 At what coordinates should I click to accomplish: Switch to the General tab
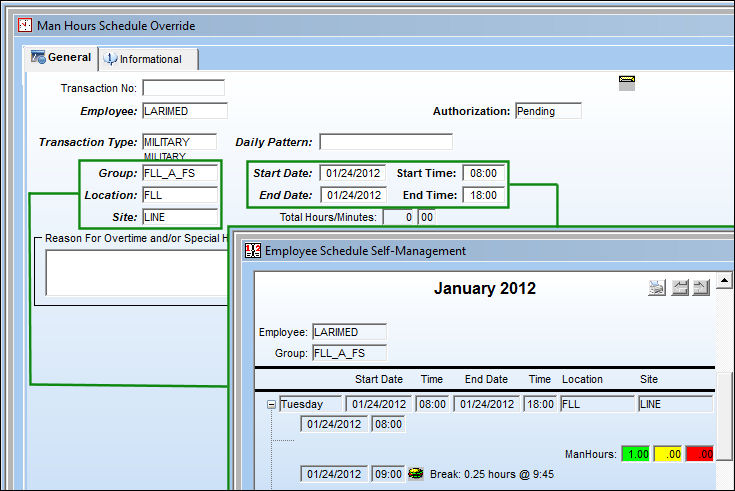61,58
